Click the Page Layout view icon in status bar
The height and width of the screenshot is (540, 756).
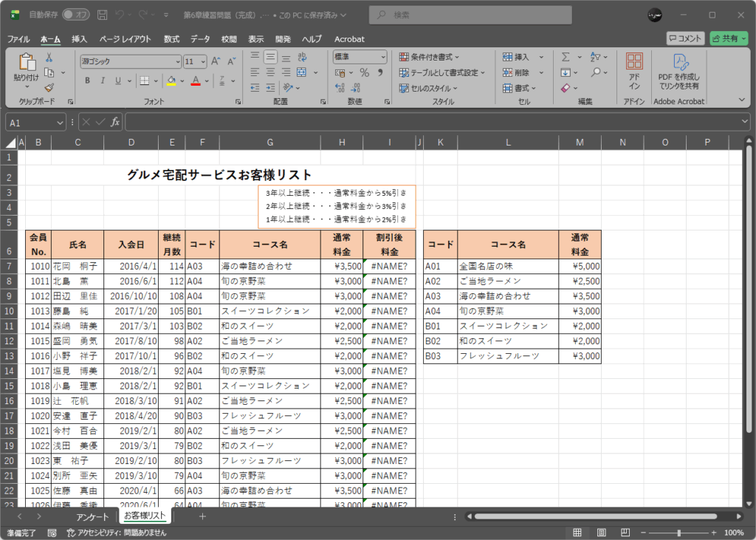coord(602,532)
